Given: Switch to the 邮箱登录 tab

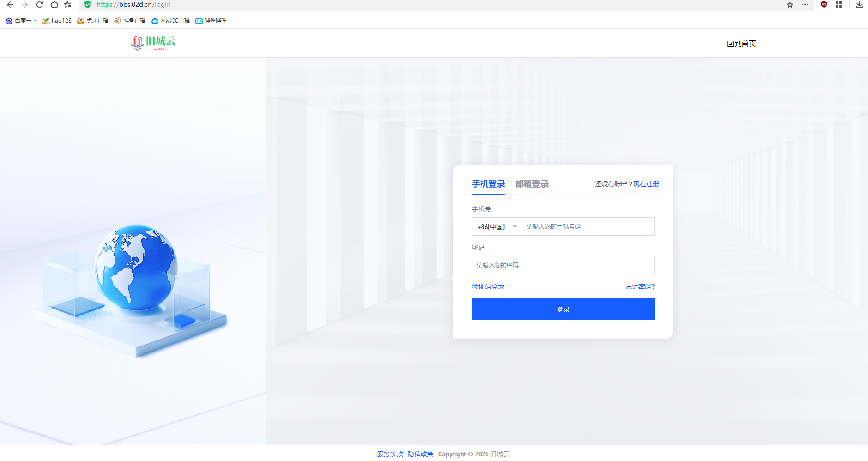Looking at the screenshot, I should (531, 184).
